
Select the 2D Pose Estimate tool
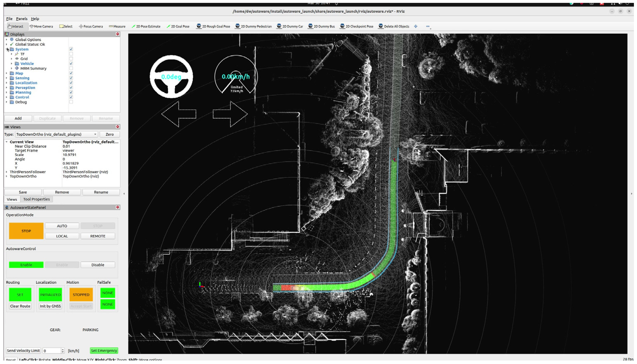(146, 26)
